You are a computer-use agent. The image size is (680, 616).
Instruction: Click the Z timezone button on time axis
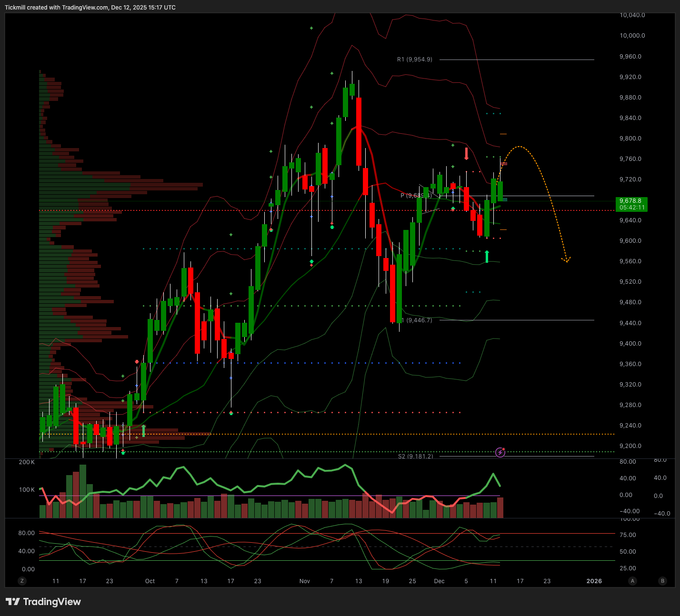(x=22, y=581)
